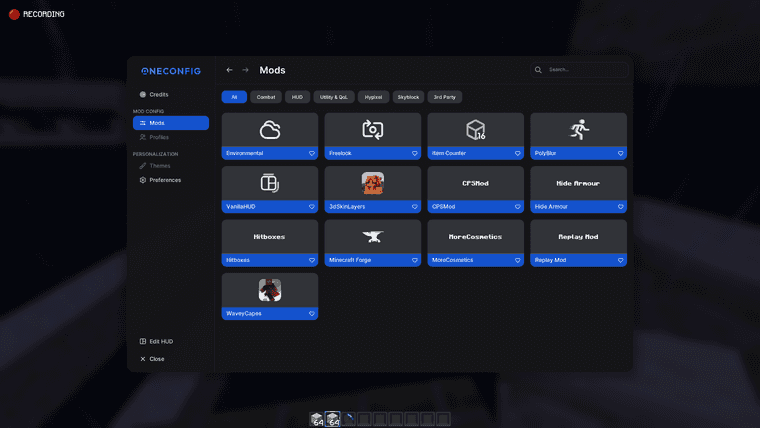This screenshot has height=428, width=760.
Task: Open the Item Counter cube icon
Action: coord(475,130)
